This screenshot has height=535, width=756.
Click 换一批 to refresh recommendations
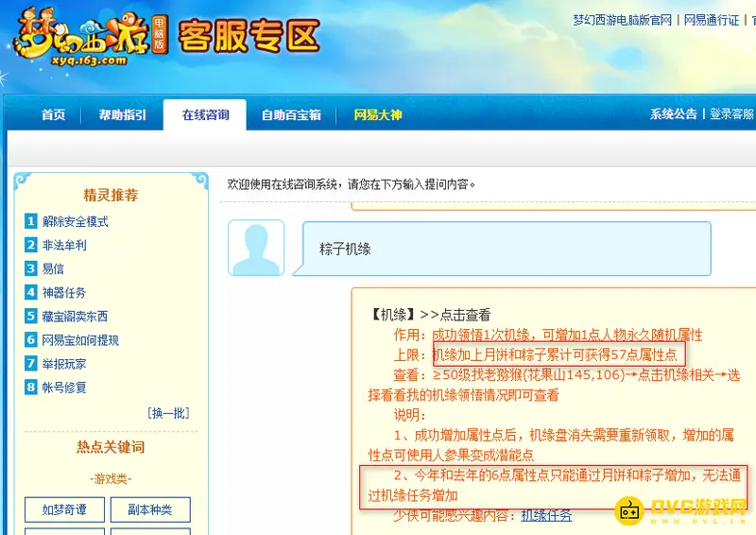[x=168, y=413]
